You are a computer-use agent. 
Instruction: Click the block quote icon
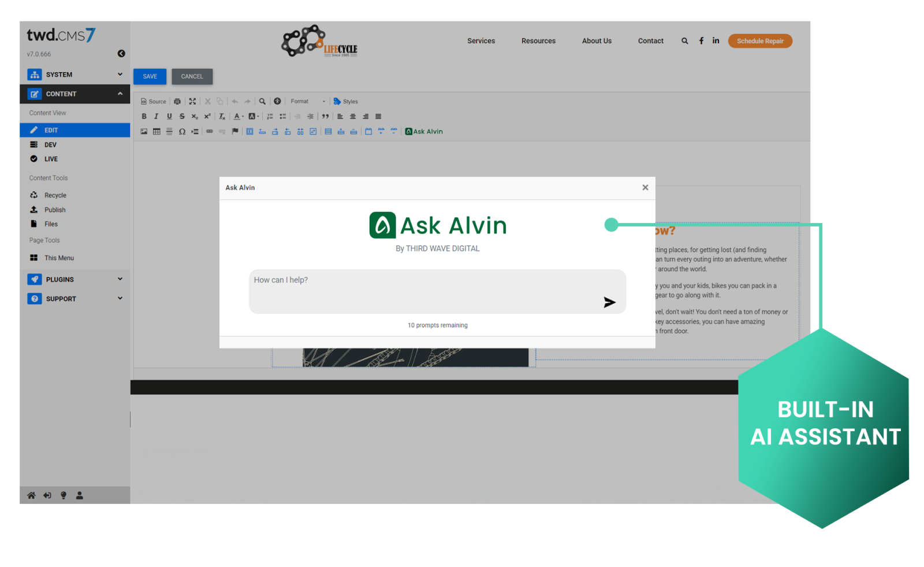click(325, 117)
